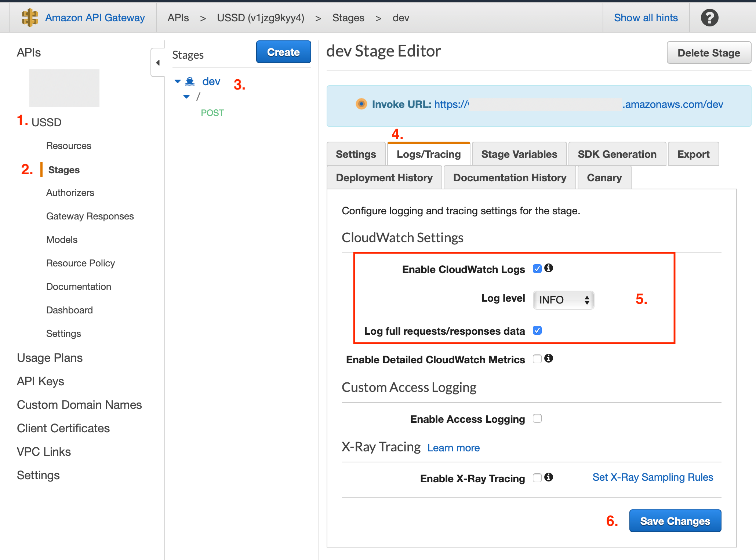Open Resource Policy in the sidebar

pos(80,263)
